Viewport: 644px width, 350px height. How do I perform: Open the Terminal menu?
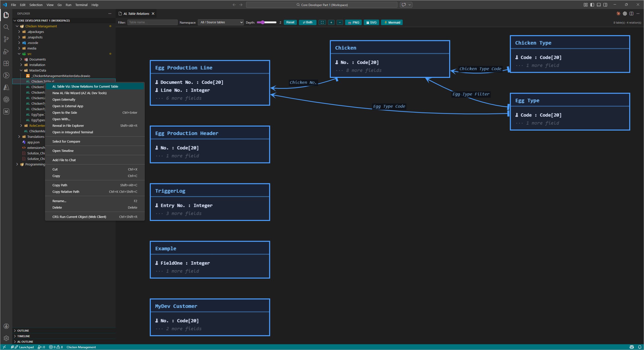[81, 5]
